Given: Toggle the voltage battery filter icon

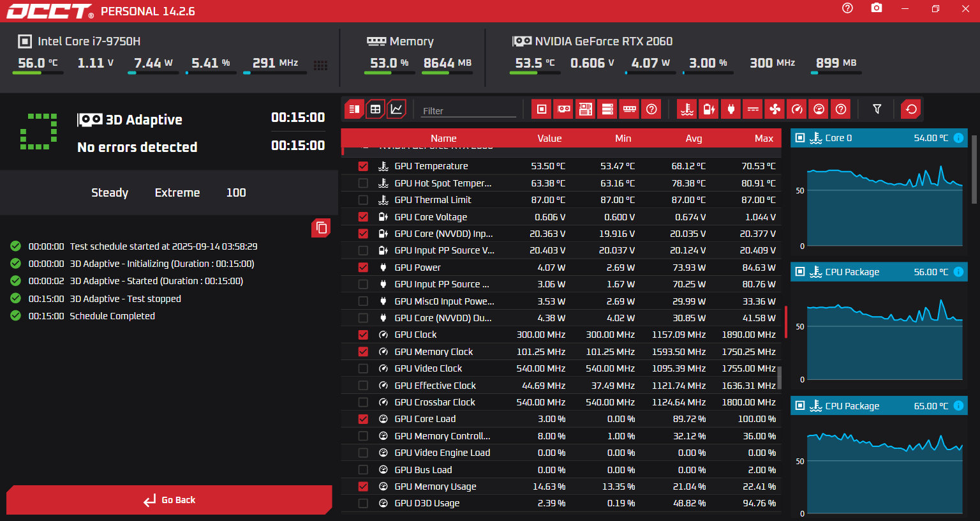Looking at the screenshot, I should tap(709, 109).
